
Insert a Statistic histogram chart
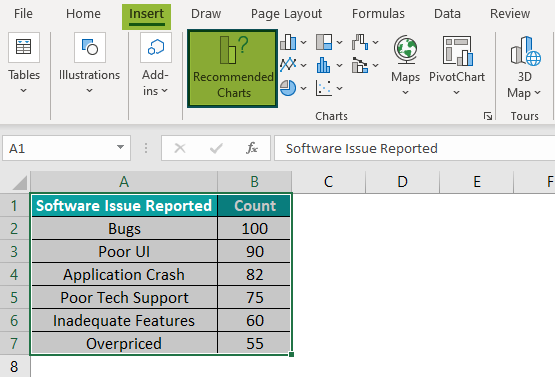pos(324,65)
